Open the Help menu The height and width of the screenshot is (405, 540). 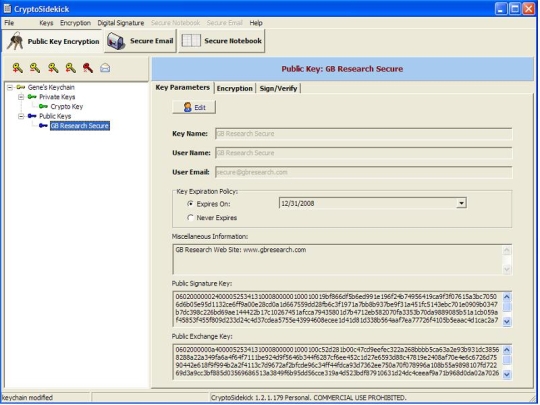(x=256, y=23)
